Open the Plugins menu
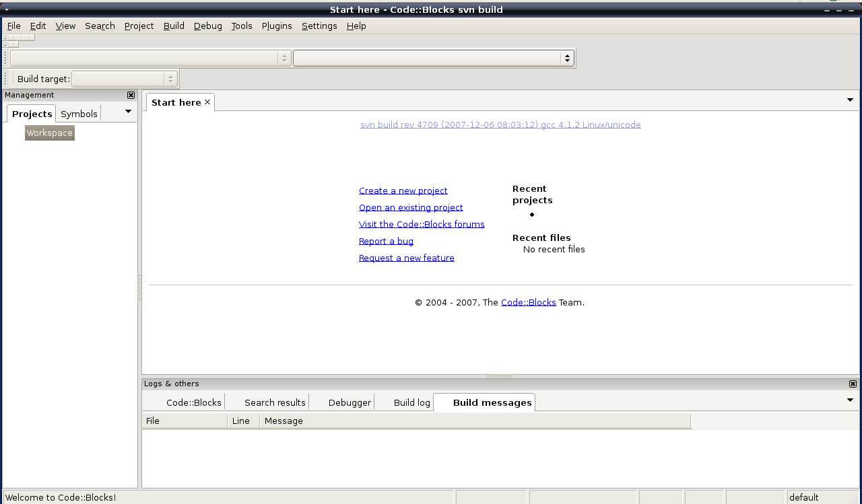The image size is (862, 504). coord(277,26)
